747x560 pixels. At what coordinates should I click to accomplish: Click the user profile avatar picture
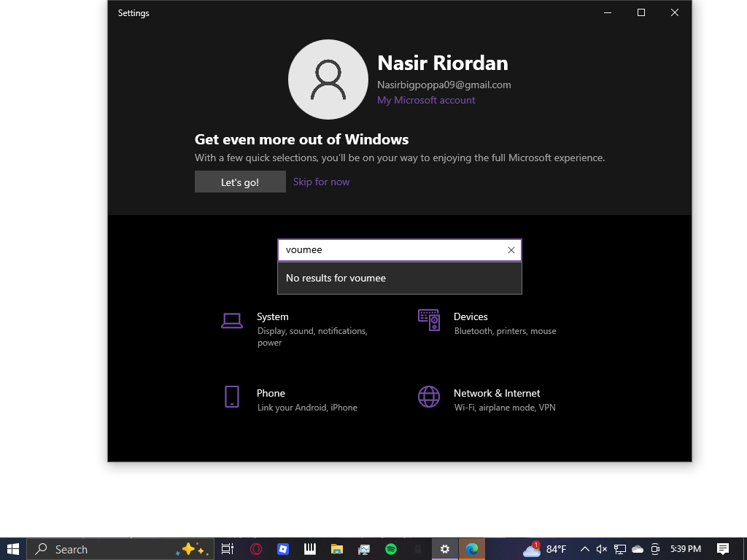pos(328,79)
